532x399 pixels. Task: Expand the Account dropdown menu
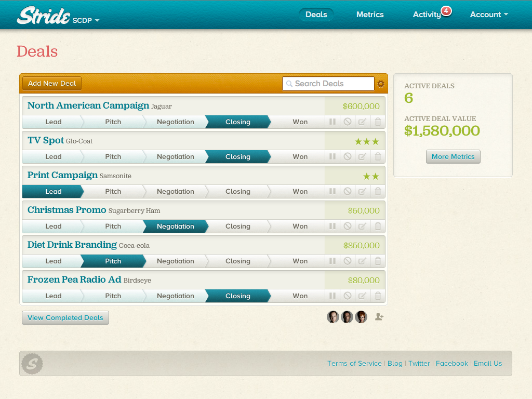tap(489, 15)
